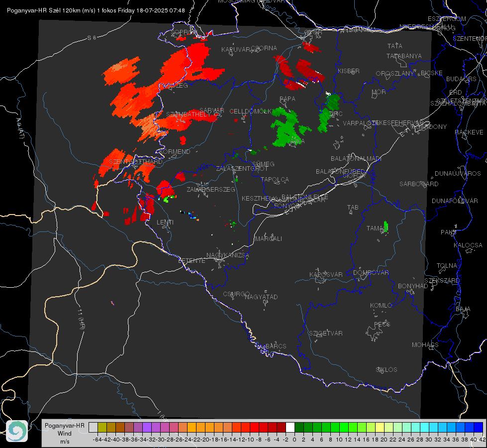Click the MARCALI city label
Image resolution: width=487 pixels, height=448 pixels.
[268, 239]
